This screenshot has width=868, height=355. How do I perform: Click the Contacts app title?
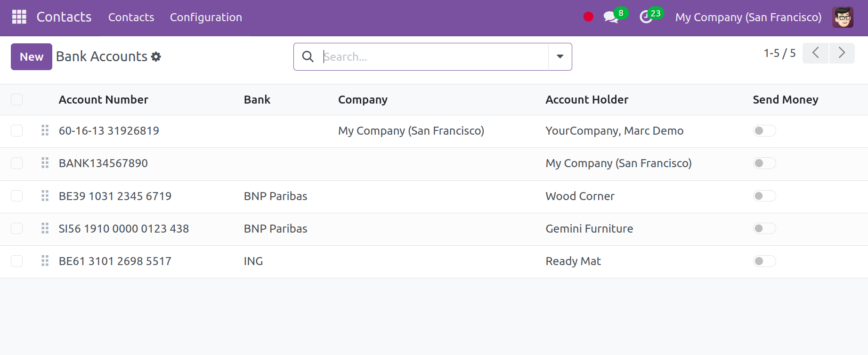64,17
